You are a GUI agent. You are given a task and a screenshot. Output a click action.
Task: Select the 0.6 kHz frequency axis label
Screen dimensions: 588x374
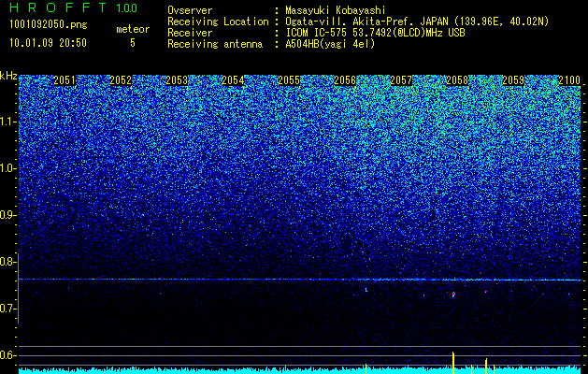click(x=8, y=355)
